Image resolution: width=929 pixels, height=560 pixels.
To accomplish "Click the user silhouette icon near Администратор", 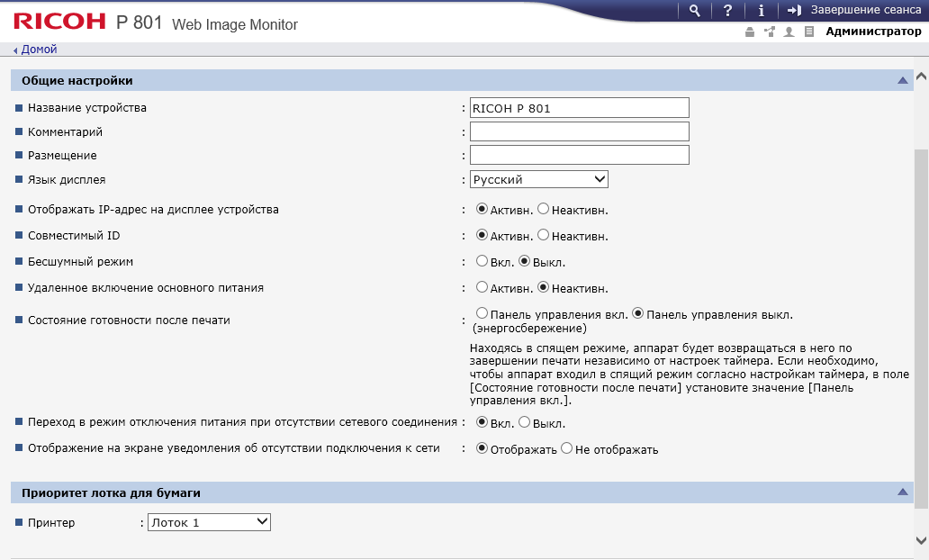I will pyautogui.click(x=789, y=32).
